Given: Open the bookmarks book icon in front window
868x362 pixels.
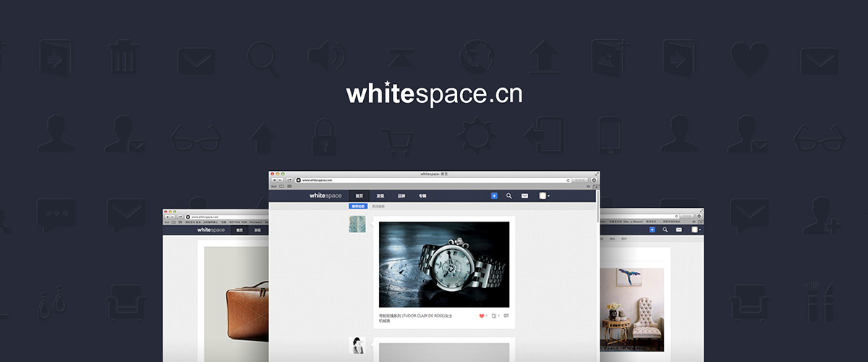Looking at the screenshot, I should (x=281, y=186).
